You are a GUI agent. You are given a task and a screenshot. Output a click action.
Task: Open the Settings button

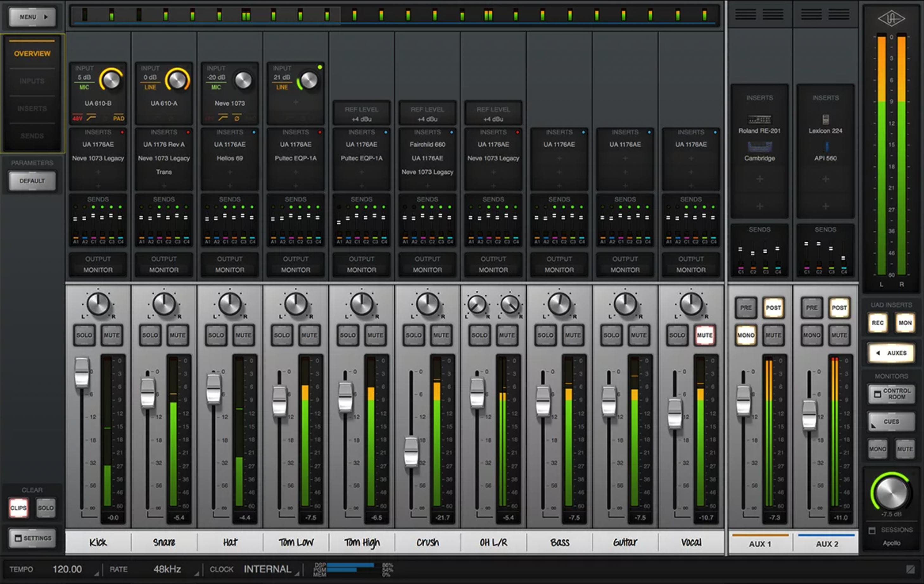coord(32,538)
